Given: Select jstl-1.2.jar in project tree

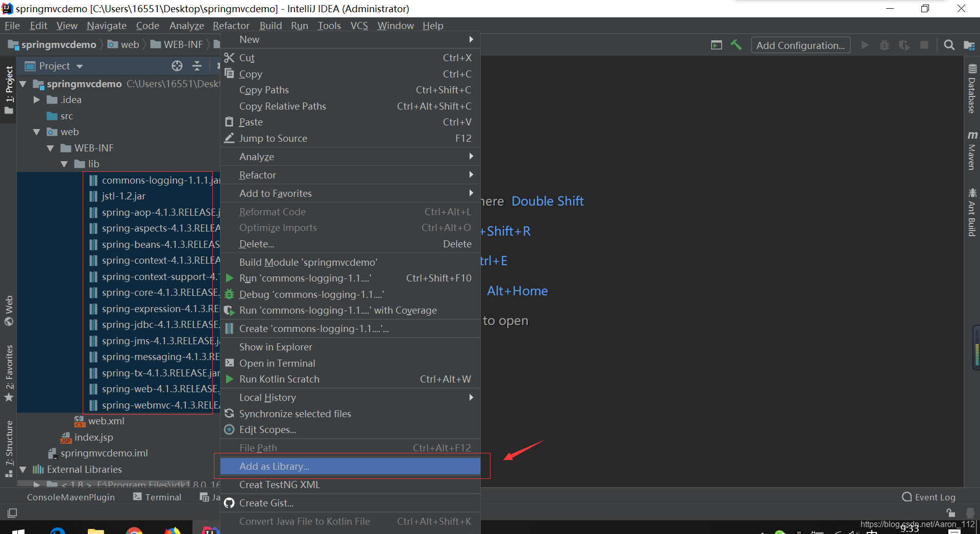Looking at the screenshot, I should pyautogui.click(x=124, y=196).
